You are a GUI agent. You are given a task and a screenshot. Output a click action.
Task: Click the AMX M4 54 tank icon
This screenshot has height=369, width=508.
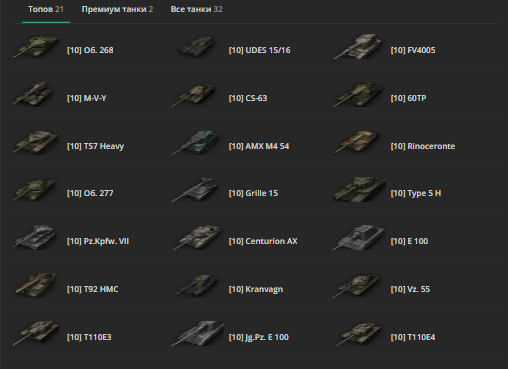point(196,142)
